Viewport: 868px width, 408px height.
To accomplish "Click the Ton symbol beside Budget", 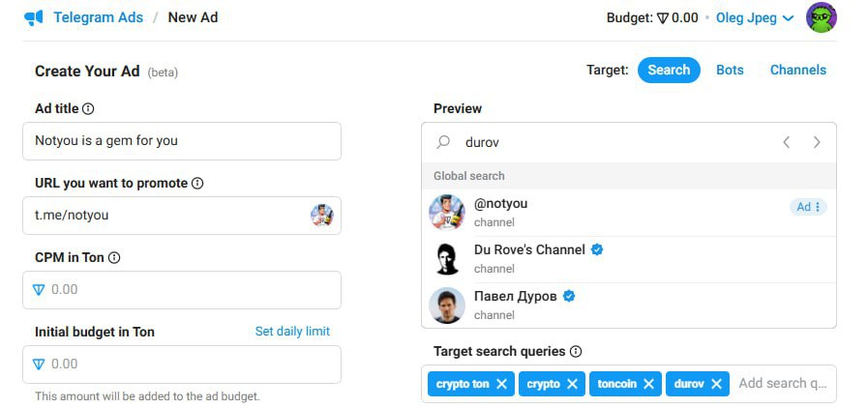I will coord(663,18).
